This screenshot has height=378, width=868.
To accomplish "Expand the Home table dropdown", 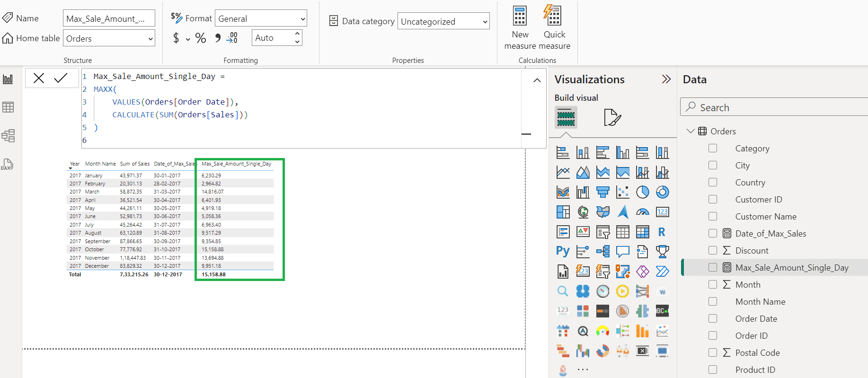I will point(109,39).
